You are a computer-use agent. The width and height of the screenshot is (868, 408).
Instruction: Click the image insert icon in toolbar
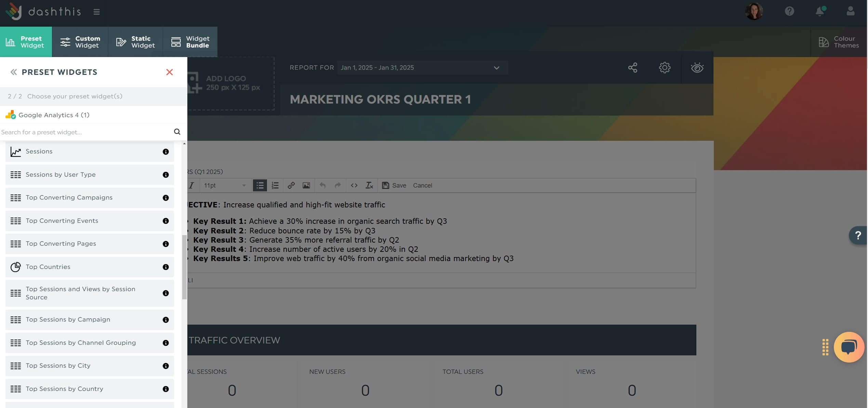point(306,185)
